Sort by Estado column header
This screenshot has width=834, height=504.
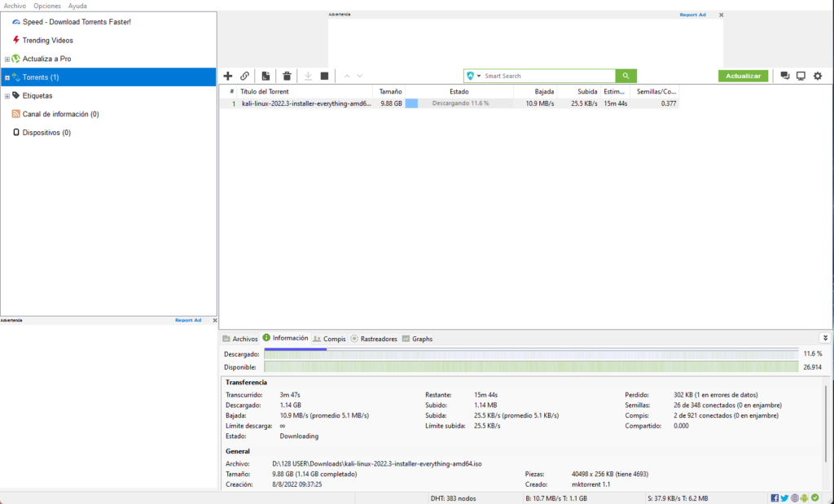pyautogui.click(x=459, y=91)
